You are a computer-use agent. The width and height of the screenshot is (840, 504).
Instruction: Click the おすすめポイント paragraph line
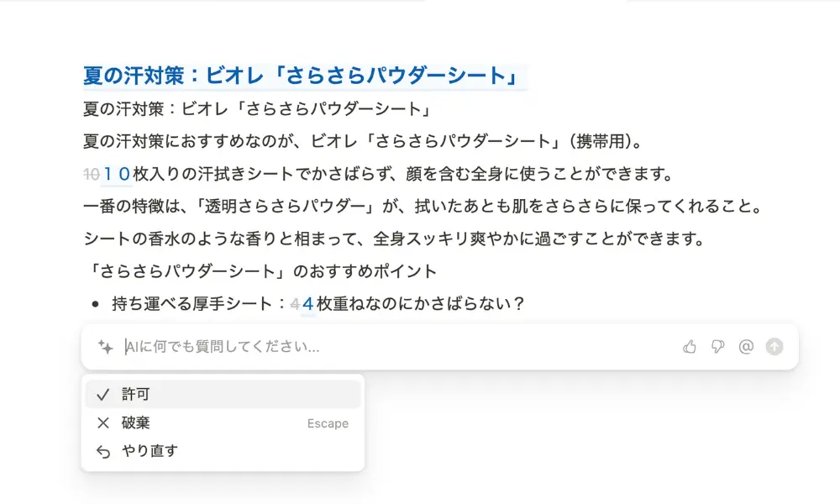(260, 271)
